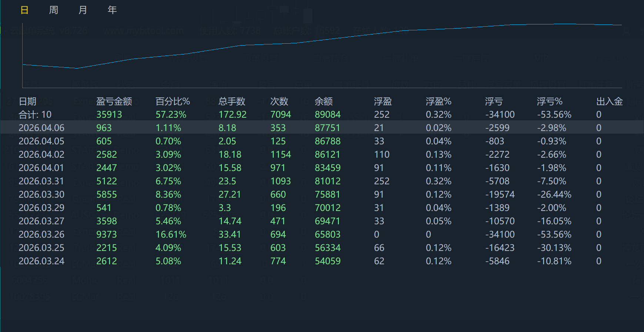Click the 日期 column header
Screen dimensions: 644x332
[x=28, y=101]
